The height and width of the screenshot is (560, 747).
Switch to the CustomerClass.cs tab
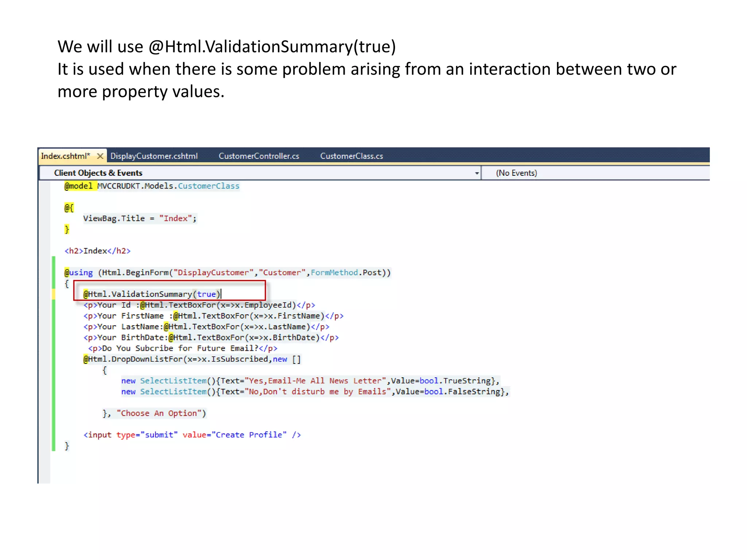[x=351, y=156]
